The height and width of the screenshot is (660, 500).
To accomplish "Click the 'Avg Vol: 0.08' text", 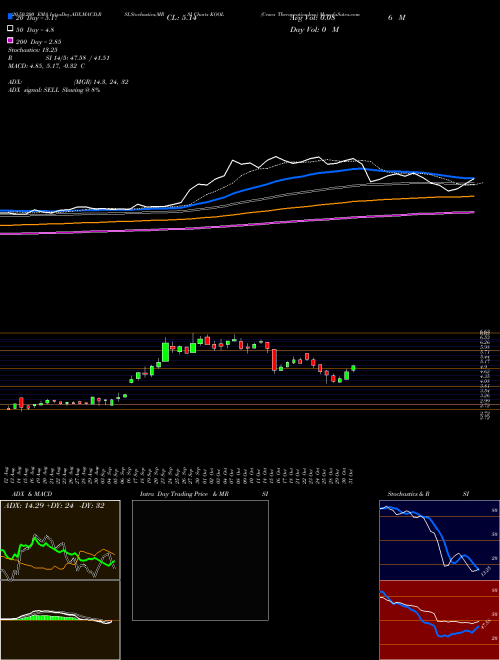I will (311, 18).
